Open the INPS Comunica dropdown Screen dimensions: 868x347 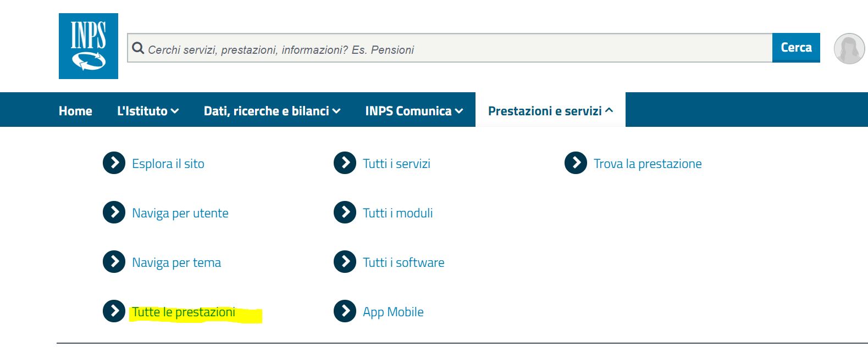tap(414, 111)
